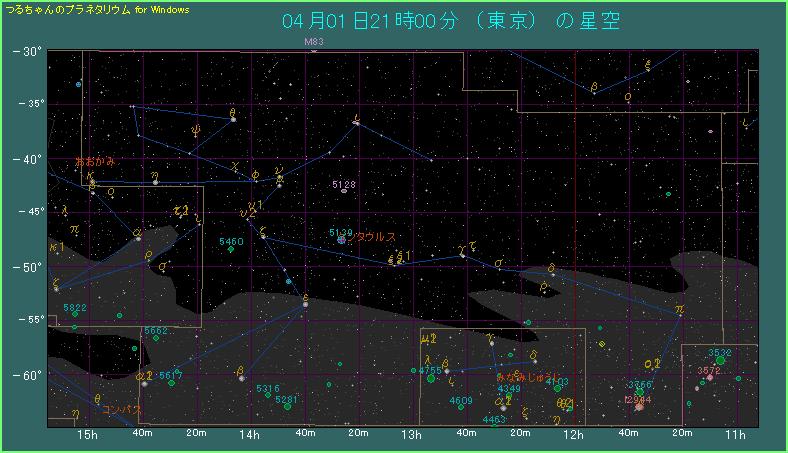Click the date and time title text
This screenshot has width=788, height=453.
tap(451, 21)
